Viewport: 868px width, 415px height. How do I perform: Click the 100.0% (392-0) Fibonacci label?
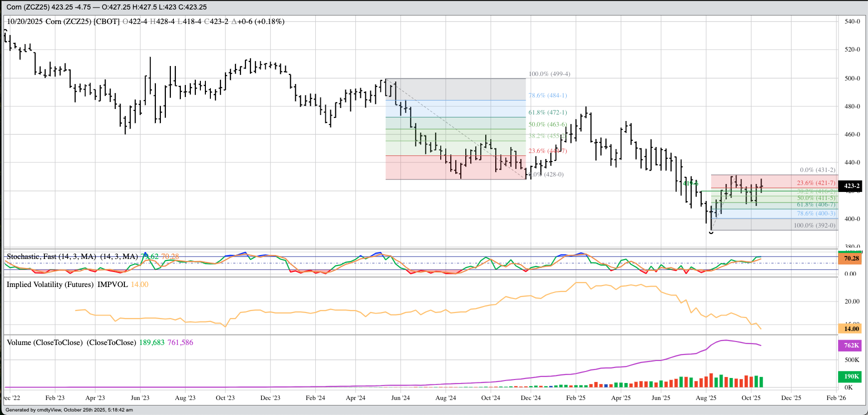tap(815, 225)
